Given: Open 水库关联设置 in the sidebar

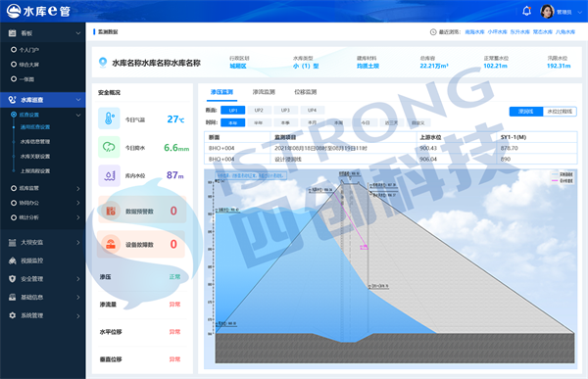Looking at the screenshot, I should [35, 156].
